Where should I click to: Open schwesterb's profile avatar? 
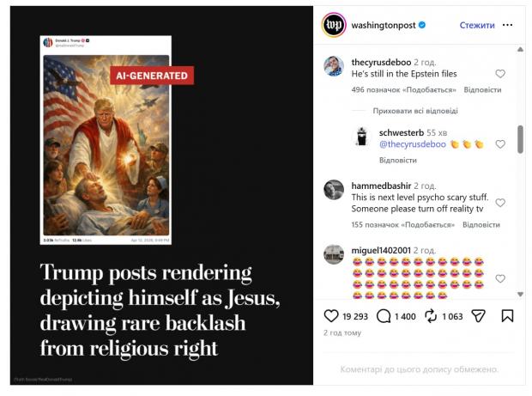(x=363, y=137)
